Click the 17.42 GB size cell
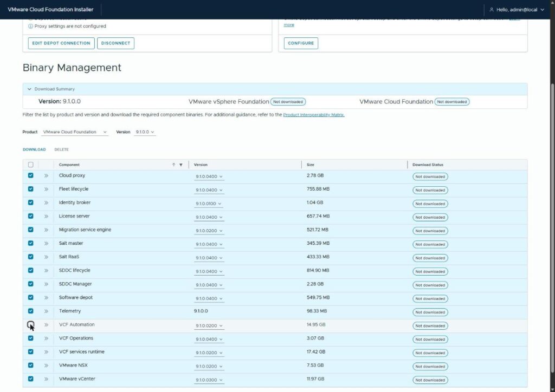Screen dimensions: 555x392 (316, 352)
